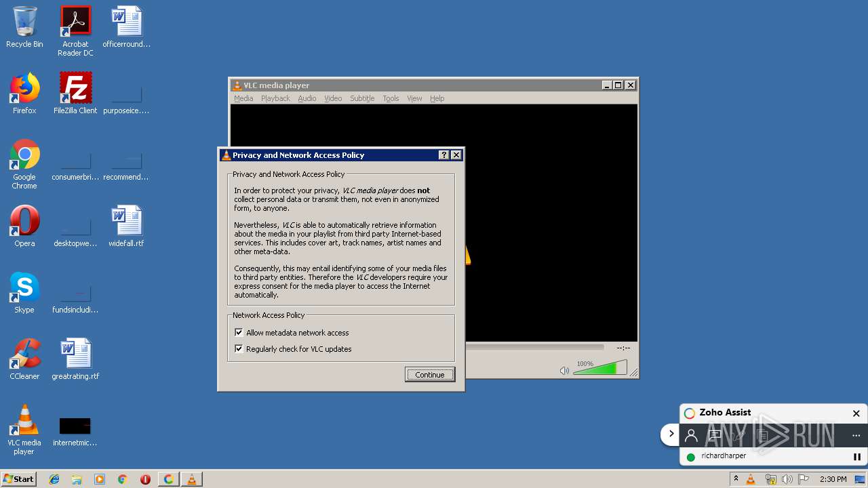Launch the Google Chrome desktop shortcut
Image resolution: width=868 pixels, height=488 pixels.
click(x=24, y=164)
